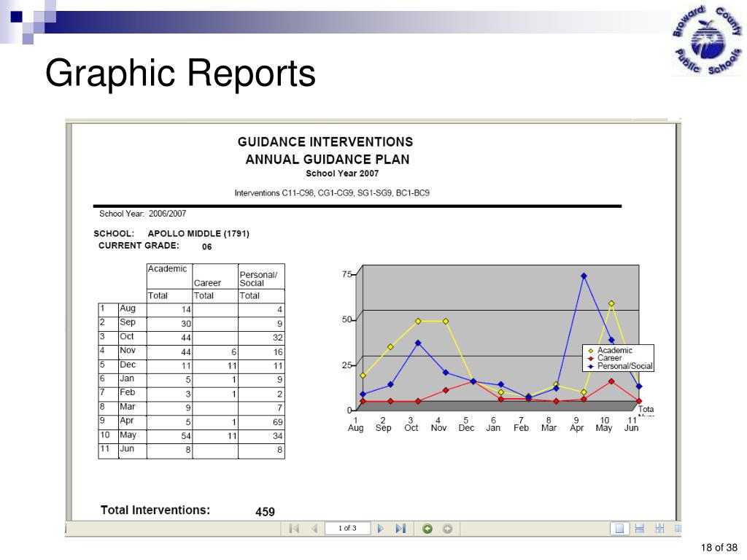This screenshot has width=747, height=560.
Task: Go to the first page of the report
Action: point(294,528)
